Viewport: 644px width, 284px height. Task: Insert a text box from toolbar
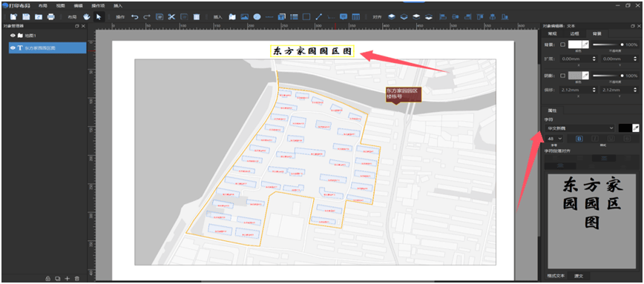[282, 17]
